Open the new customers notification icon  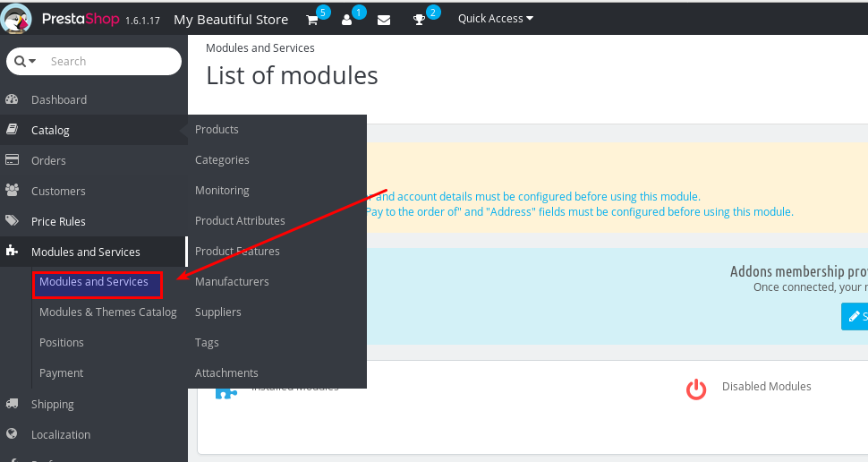pyautogui.click(x=347, y=20)
